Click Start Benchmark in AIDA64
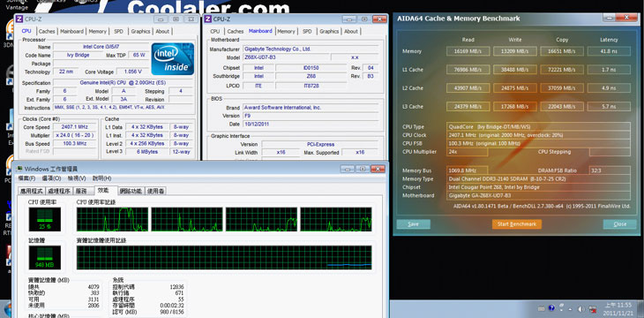644x318 pixels. (517, 224)
